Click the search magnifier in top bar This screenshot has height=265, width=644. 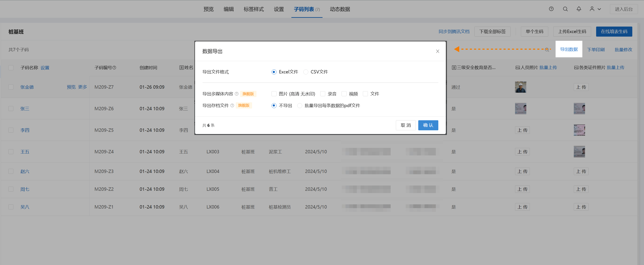[x=565, y=9]
